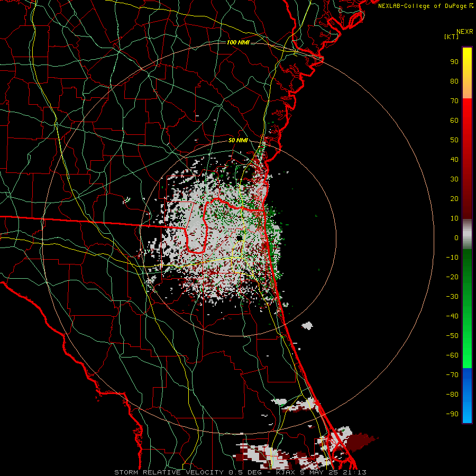Click the -30 scale value

pyautogui.click(x=452, y=297)
